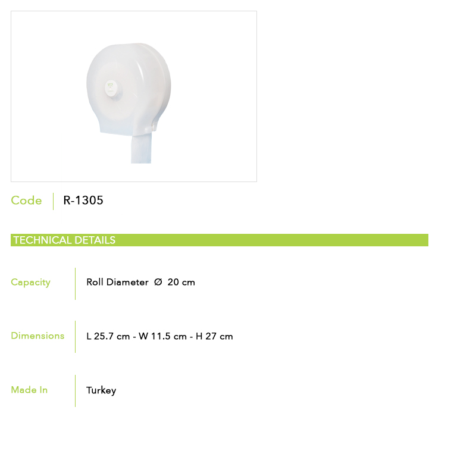476x476 pixels.
Task: Click the TECHNICAL DETAILS header text
Action: coord(64,240)
